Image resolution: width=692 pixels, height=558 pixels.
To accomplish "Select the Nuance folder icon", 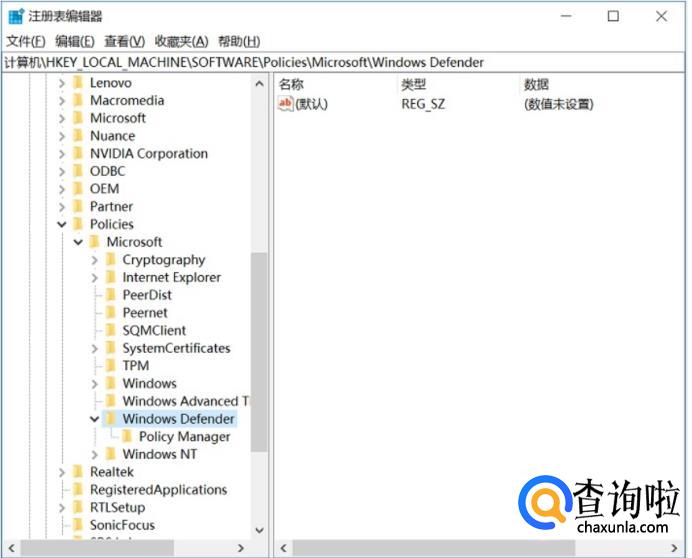I will [78, 136].
